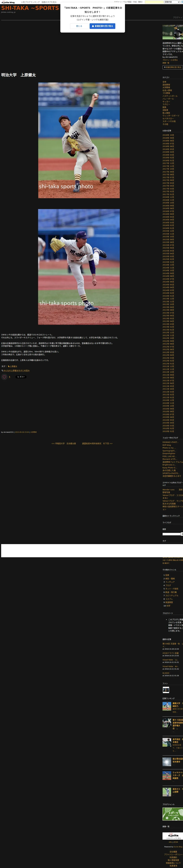
Task: Click 新着記事を受け取る in the popup
Action: pos(102,26)
